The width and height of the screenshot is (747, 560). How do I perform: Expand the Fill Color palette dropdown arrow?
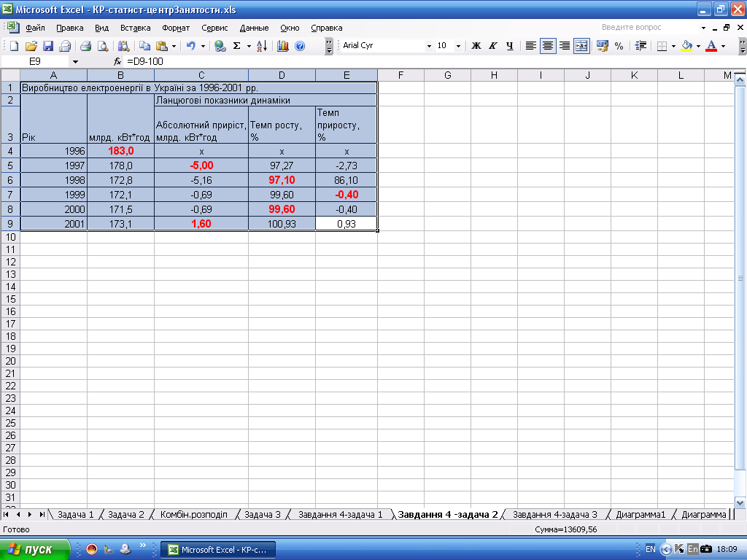[x=698, y=46]
